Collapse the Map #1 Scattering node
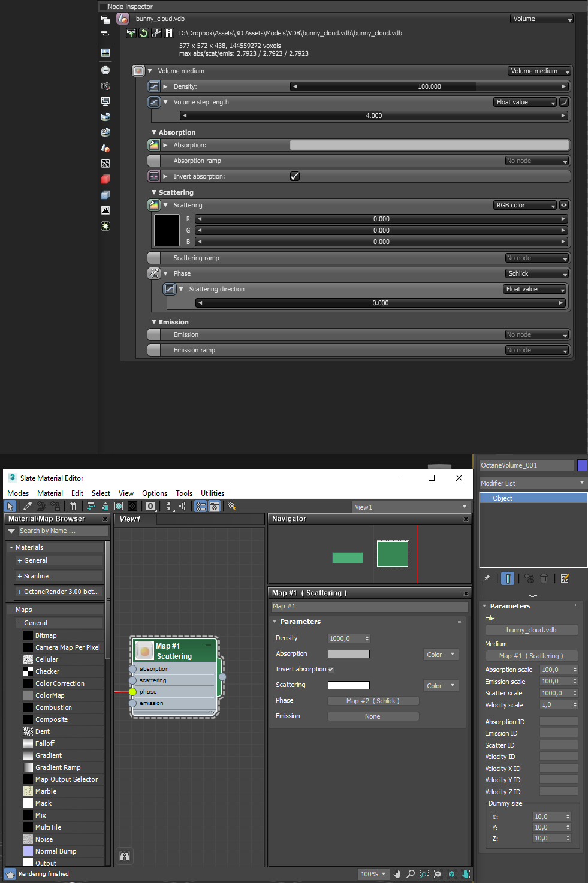 coord(208,646)
